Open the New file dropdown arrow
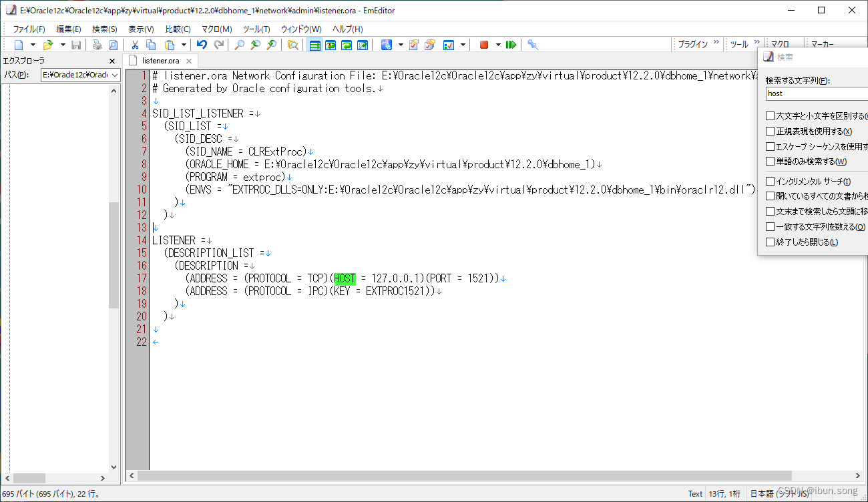The image size is (868, 502). 34,45
